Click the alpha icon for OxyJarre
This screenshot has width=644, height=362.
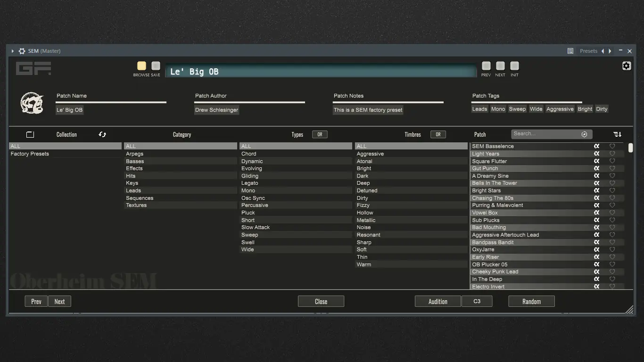[596, 249]
